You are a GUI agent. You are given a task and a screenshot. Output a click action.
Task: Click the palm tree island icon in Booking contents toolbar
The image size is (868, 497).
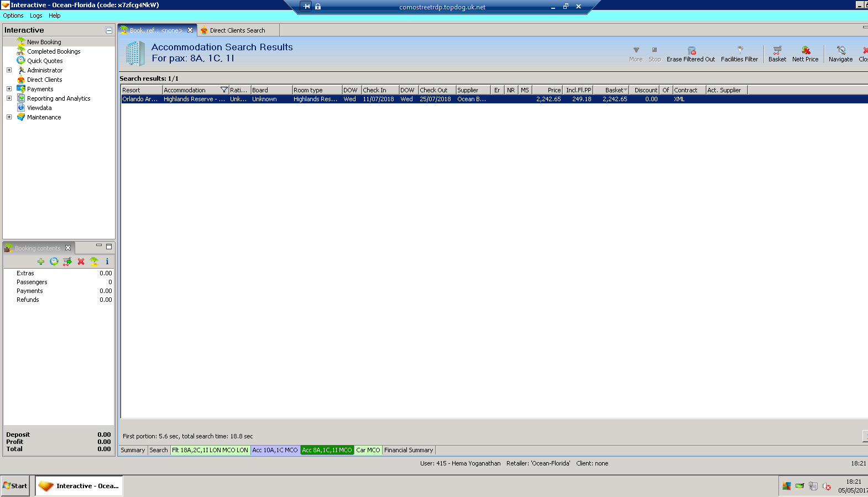click(x=94, y=261)
